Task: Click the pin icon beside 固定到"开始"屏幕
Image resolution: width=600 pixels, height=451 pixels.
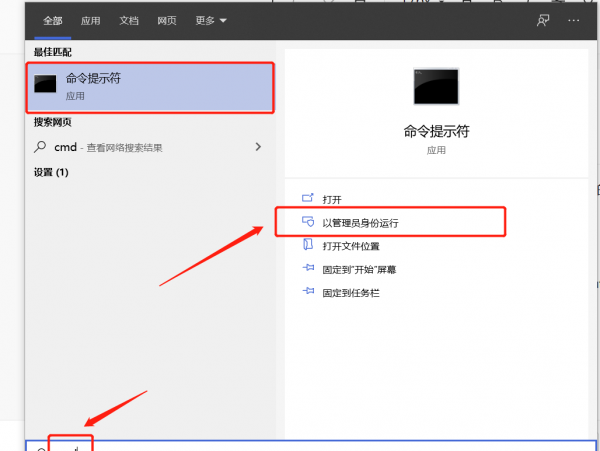Action: point(308,268)
